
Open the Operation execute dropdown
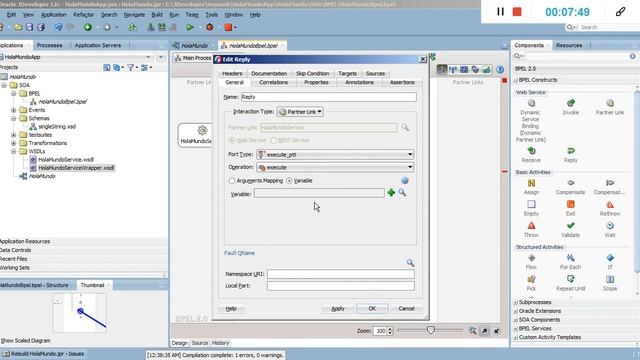click(335, 167)
